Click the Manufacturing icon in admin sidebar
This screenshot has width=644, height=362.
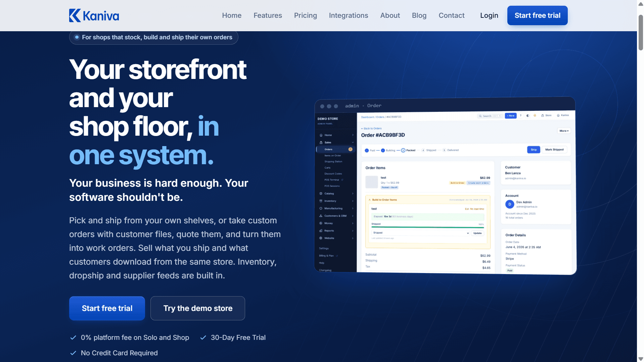321,208
